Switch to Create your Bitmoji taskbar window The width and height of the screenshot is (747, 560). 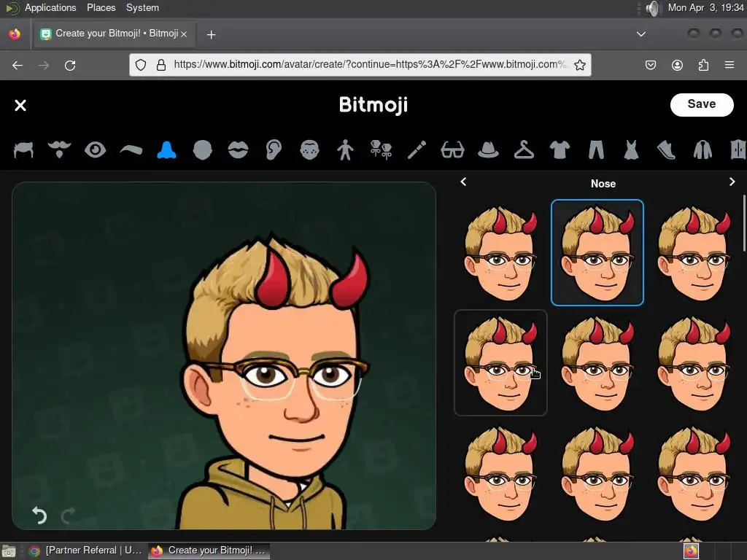coord(209,551)
